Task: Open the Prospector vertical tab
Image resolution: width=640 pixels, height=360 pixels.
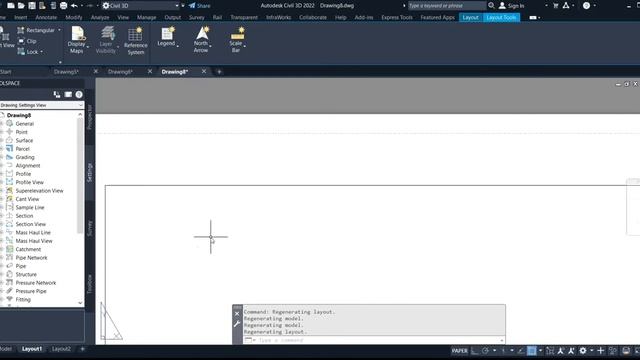Action: pyautogui.click(x=90, y=117)
